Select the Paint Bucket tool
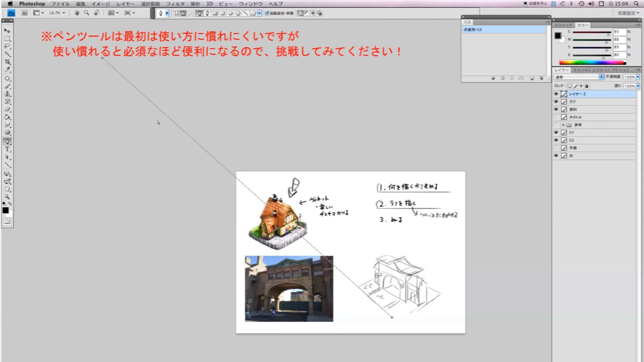This screenshot has height=362, width=644. [7, 117]
